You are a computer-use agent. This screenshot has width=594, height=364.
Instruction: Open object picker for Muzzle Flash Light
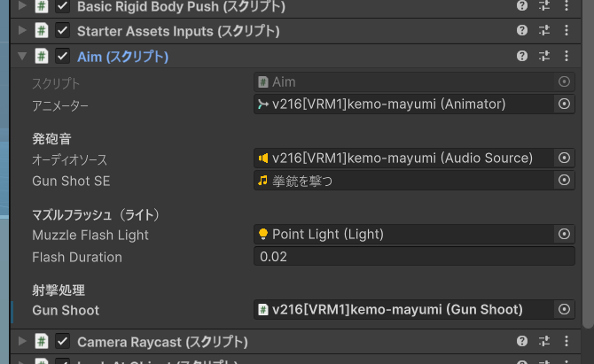point(564,235)
